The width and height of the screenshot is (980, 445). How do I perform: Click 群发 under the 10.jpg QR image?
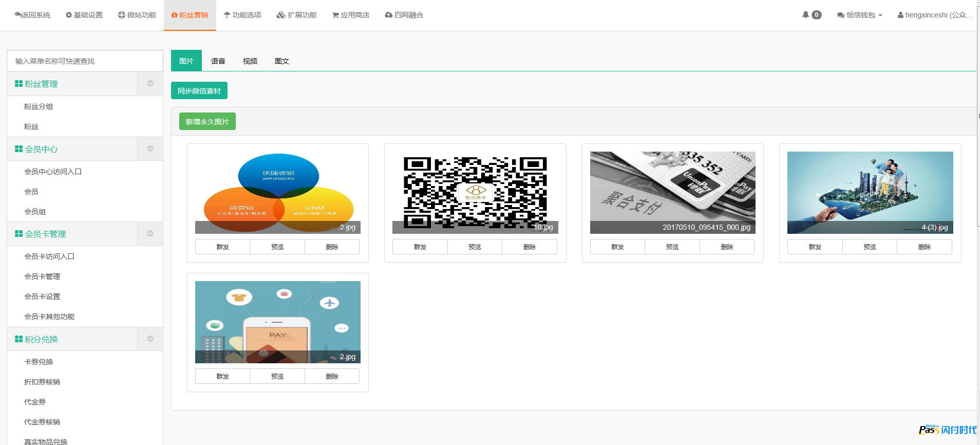(x=420, y=247)
